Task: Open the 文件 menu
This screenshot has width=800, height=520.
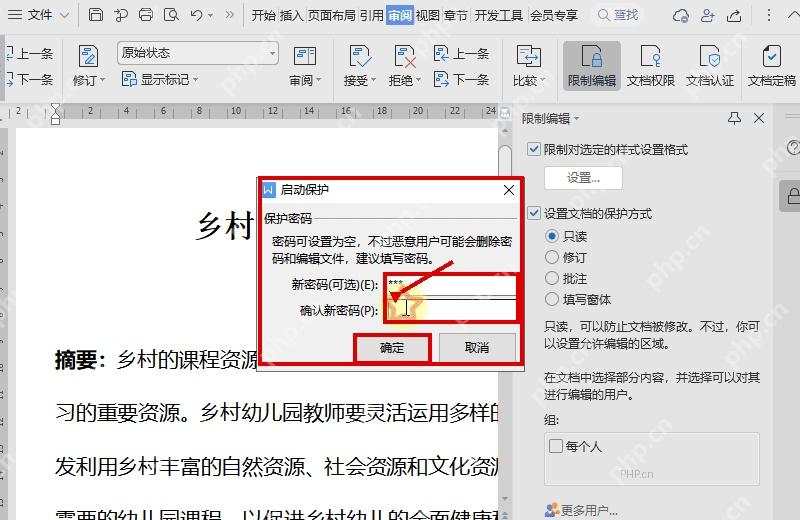Action: click(x=40, y=15)
